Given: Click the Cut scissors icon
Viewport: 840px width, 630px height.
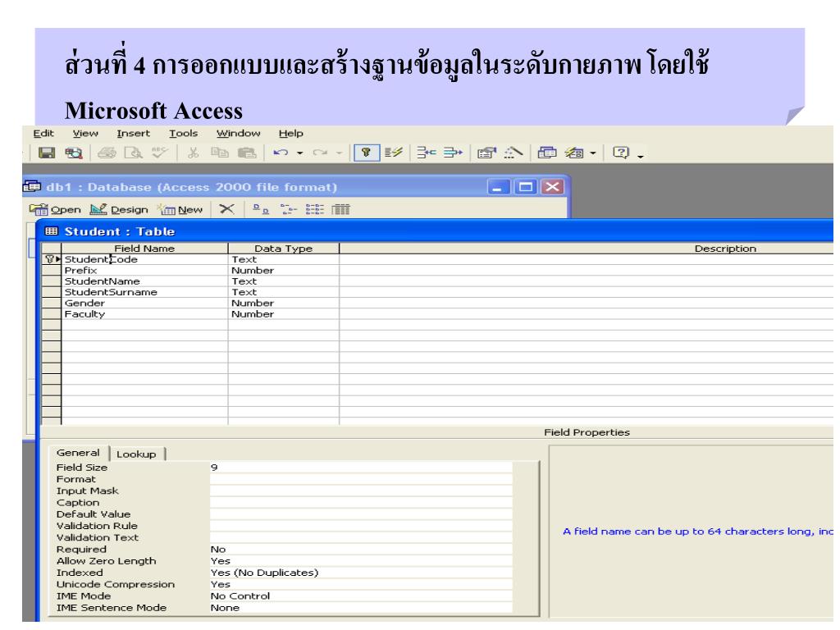Looking at the screenshot, I should tap(193, 153).
